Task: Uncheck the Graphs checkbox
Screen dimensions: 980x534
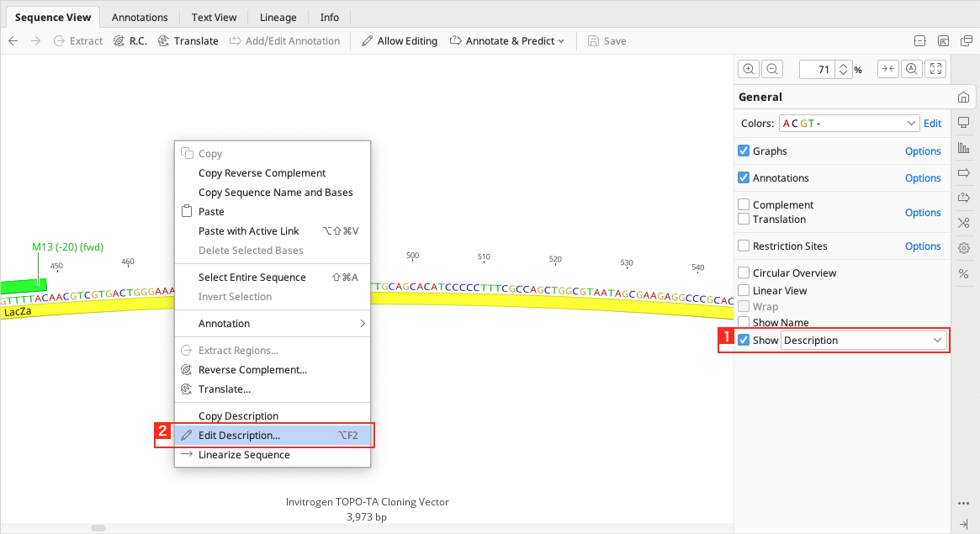Action: pos(744,151)
